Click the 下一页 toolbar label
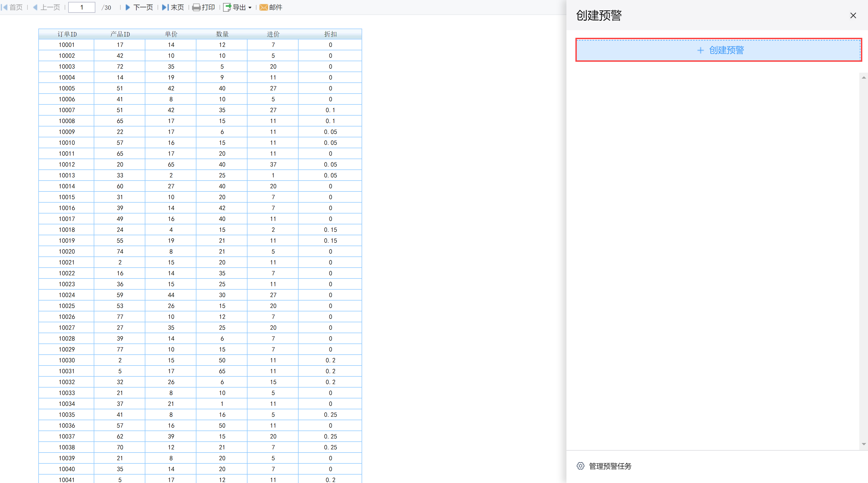The width and height of the screenshot is (868, 483). [143, 7]
